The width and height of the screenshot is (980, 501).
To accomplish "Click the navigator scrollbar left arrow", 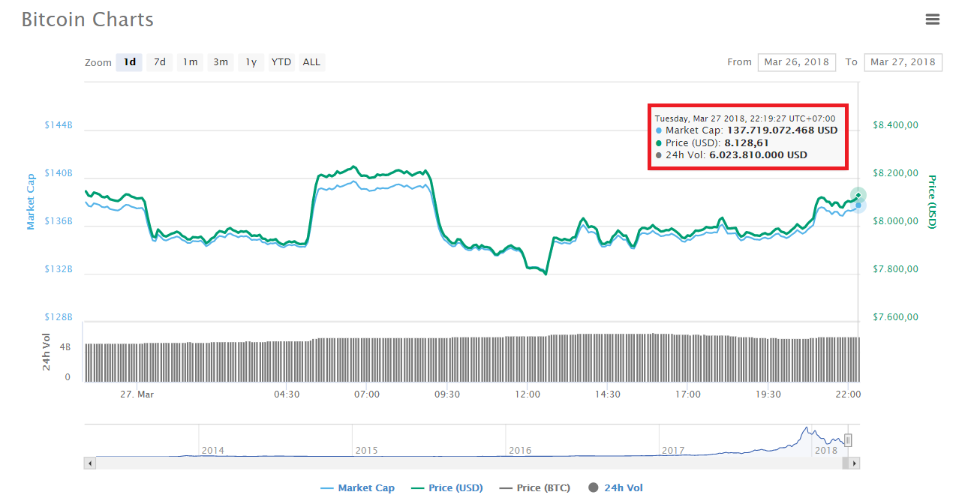I will tap(90, 463).
